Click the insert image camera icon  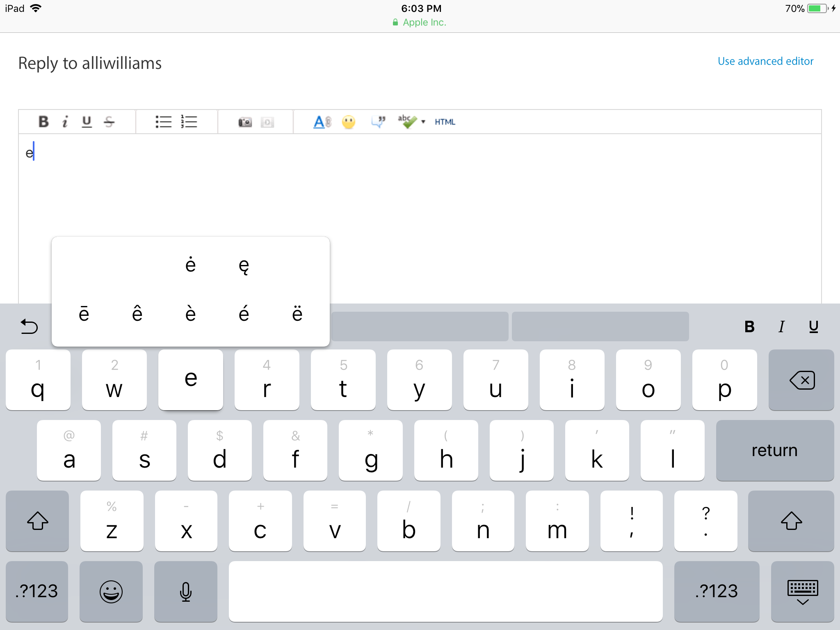coord(245,122)
